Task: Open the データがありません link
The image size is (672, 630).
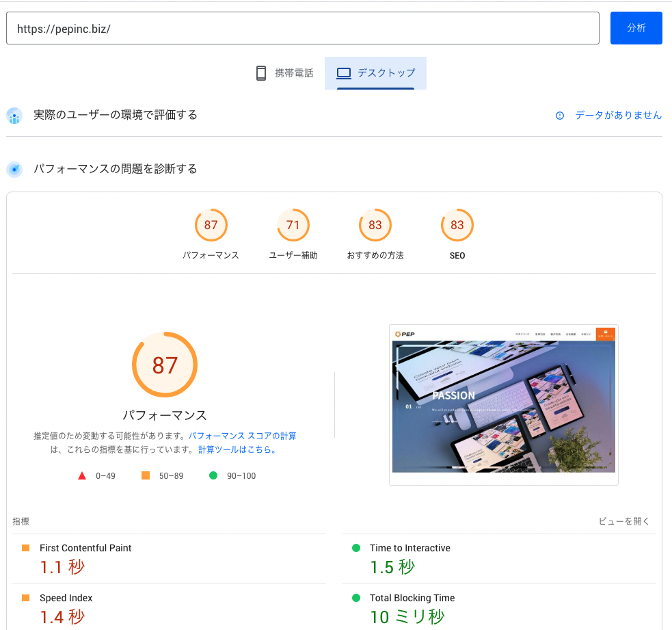Action: [618, 115]
